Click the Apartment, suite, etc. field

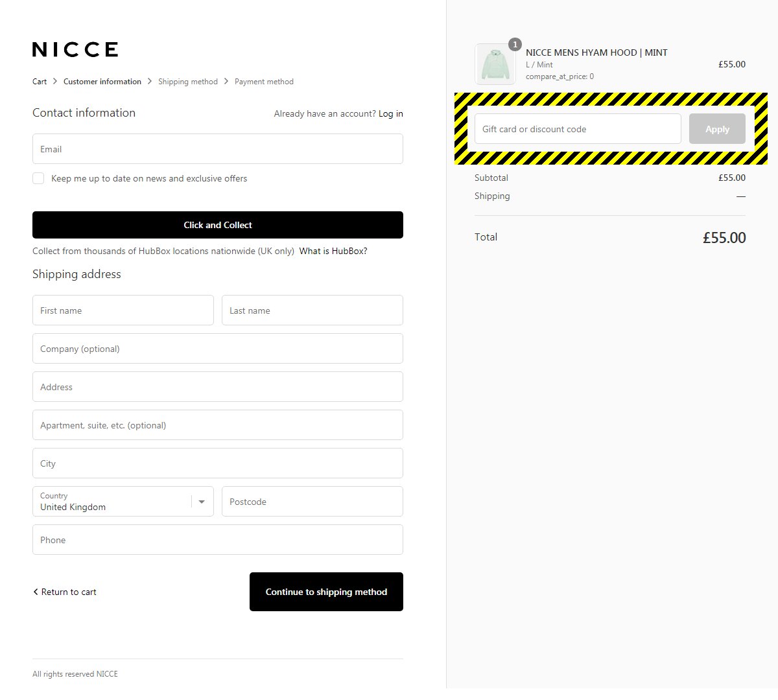tap(218, 425)
